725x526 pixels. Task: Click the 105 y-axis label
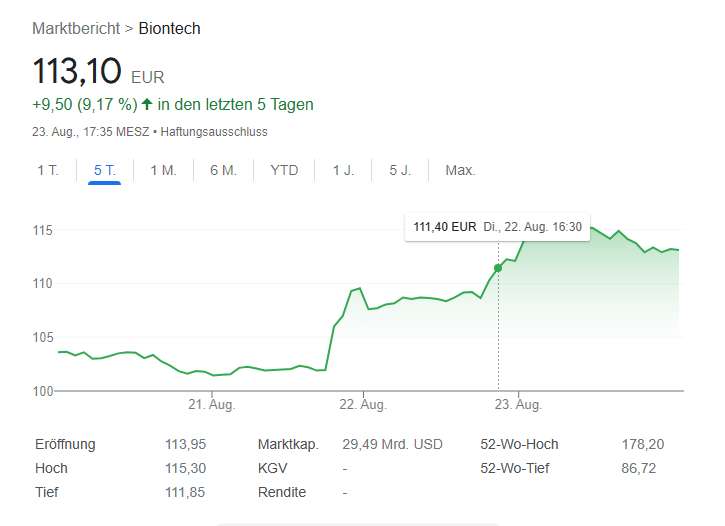[x=43, y=337]
